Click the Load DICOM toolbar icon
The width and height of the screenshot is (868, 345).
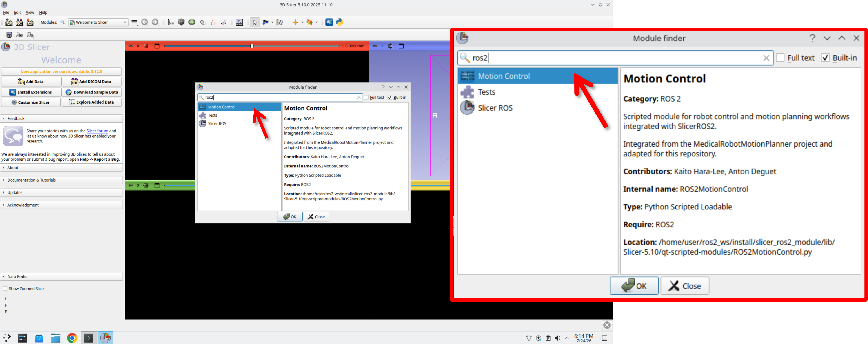click(x=20, y=22)
